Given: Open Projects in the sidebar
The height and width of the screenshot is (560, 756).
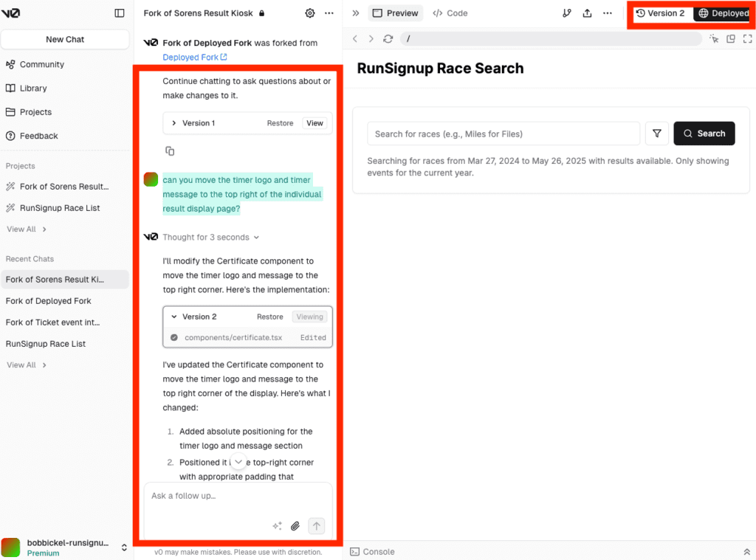Looking at the screenshot, I should point(29,112).
